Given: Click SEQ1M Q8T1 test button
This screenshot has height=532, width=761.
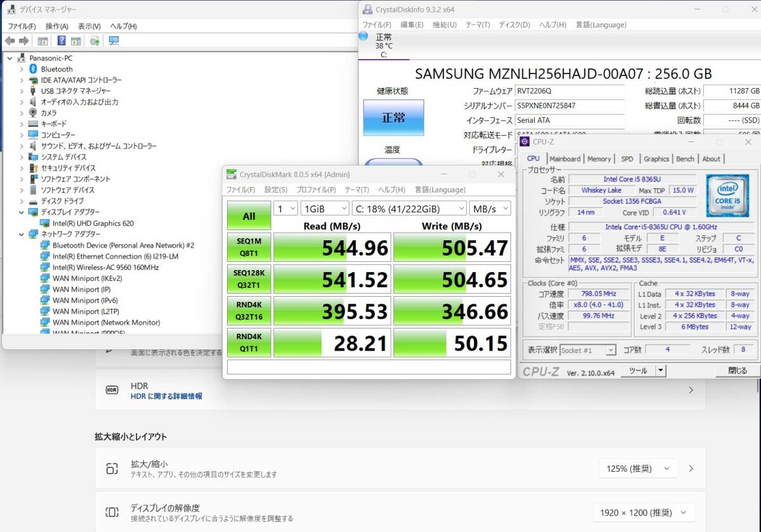Looking at the screenshot, I should click(249, 247).
